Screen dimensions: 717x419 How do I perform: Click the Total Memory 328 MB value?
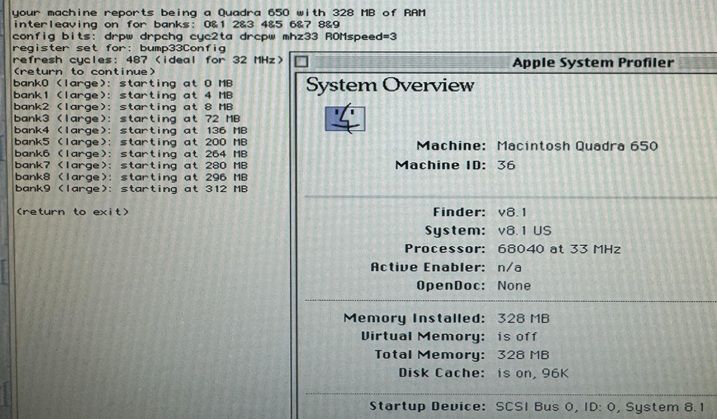tap(520, 354)
